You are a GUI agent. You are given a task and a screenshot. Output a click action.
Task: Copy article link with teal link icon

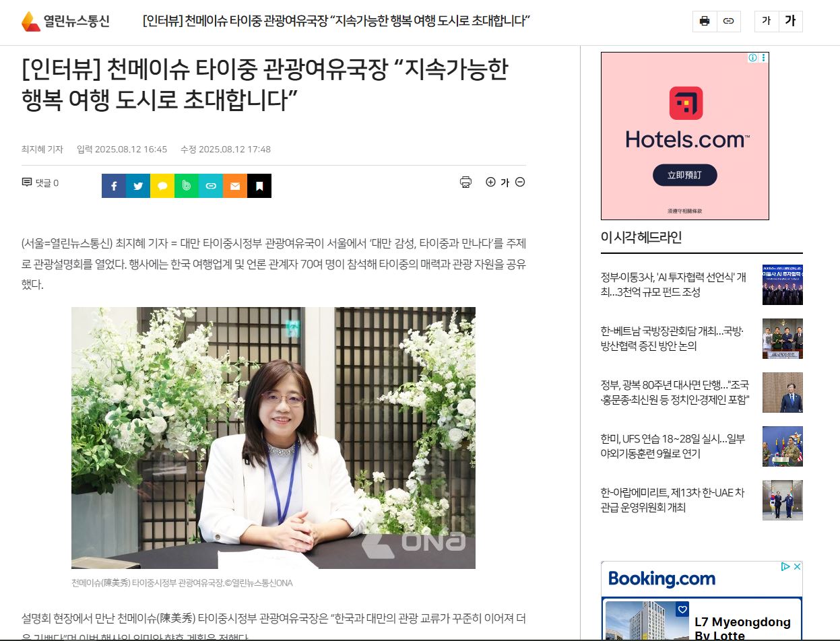(x=211, y=186)
